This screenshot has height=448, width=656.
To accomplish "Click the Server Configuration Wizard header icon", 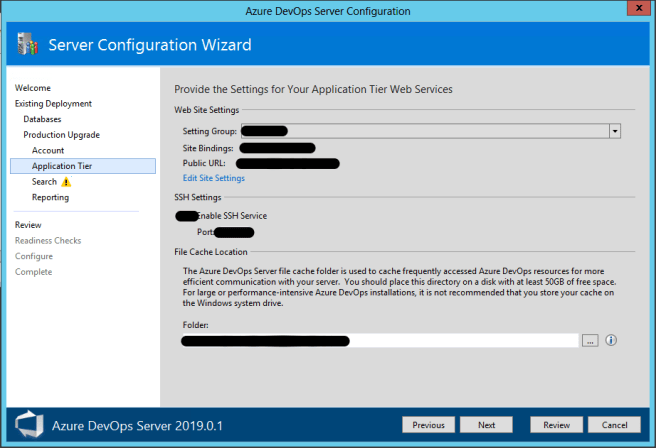I will click(x=26, y=45).
